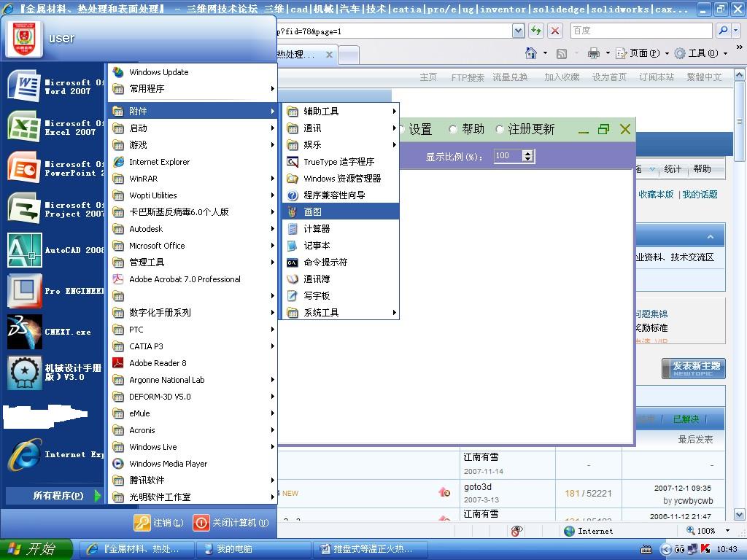Viewport: 747px width, 560px height.
Task: Click the browser home icon
Action: [531, 52]
